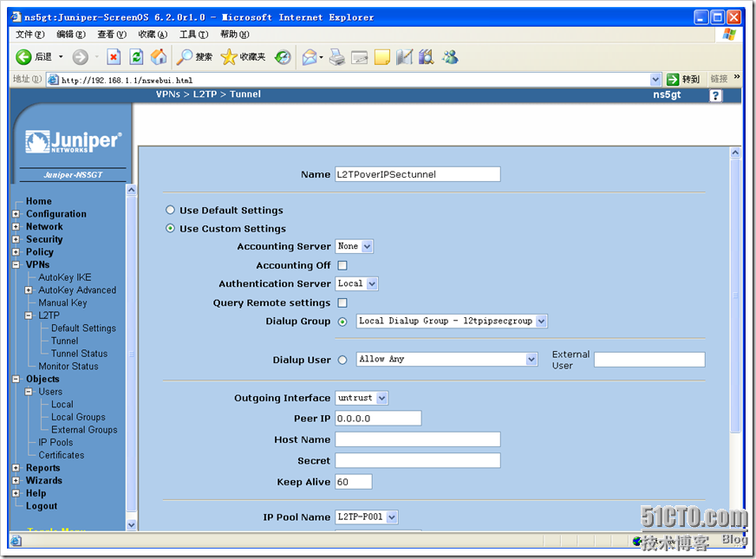Click the IE Back arrow button

[23, 57]
